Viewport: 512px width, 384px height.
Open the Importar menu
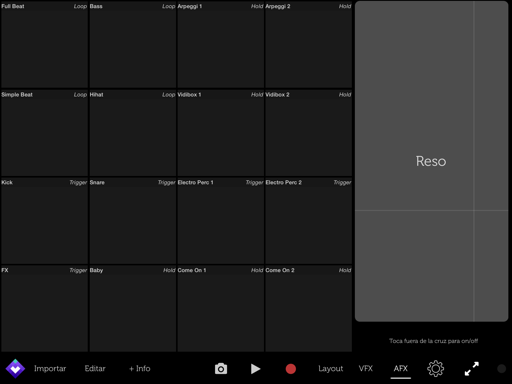pos(50,369)
